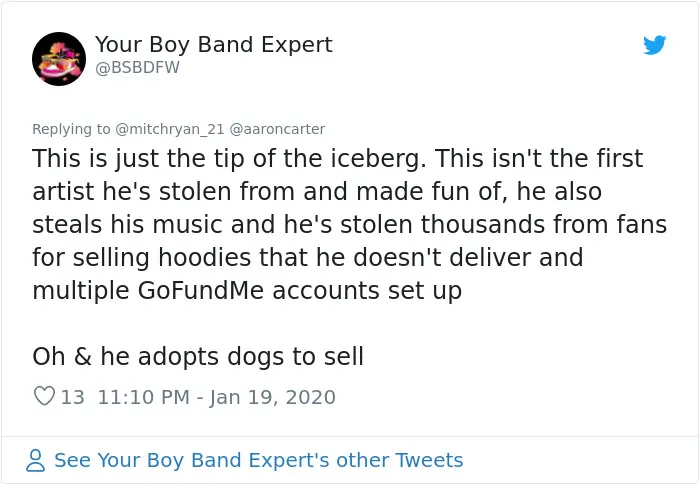Viewport: 700px width, 485px height.
Task: Open the @mitchryan_21 mention
Action: [x=170, y=129]
